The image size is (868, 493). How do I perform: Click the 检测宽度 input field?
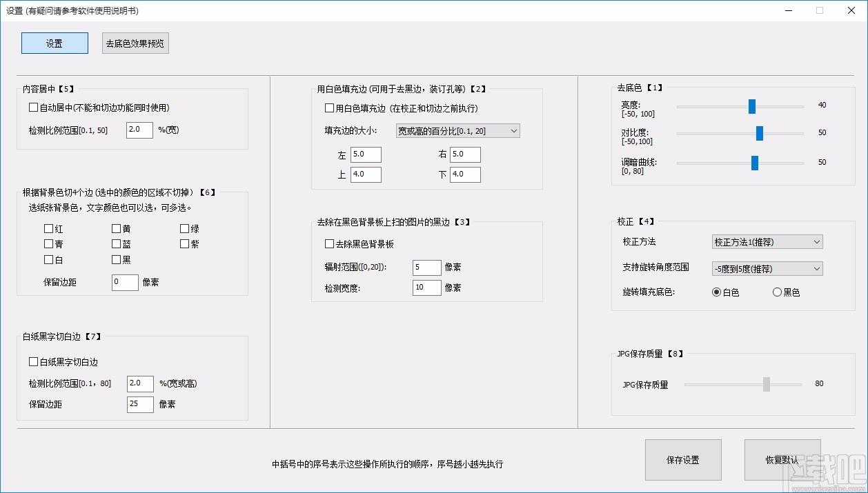click(x=427, y=288)
